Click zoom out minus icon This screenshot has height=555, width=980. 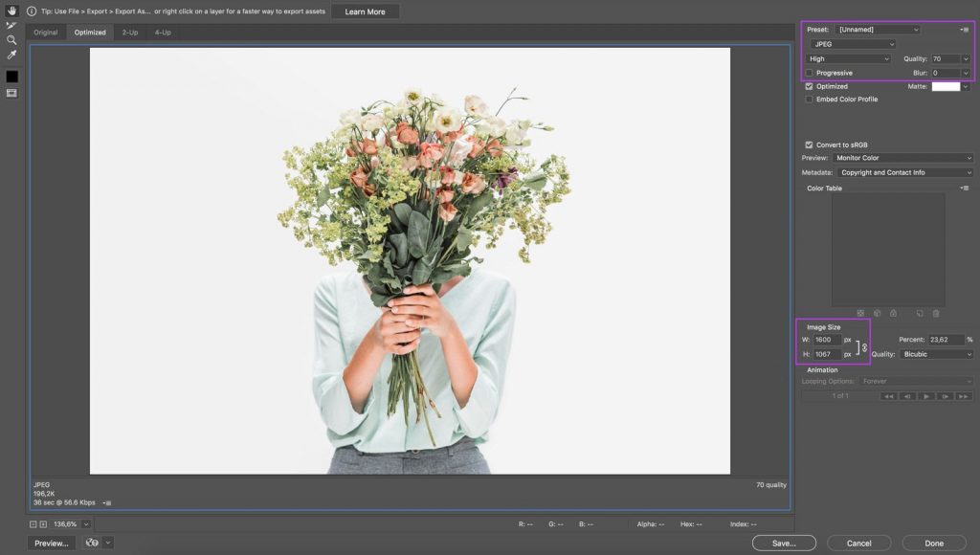[x=33, y=524]
